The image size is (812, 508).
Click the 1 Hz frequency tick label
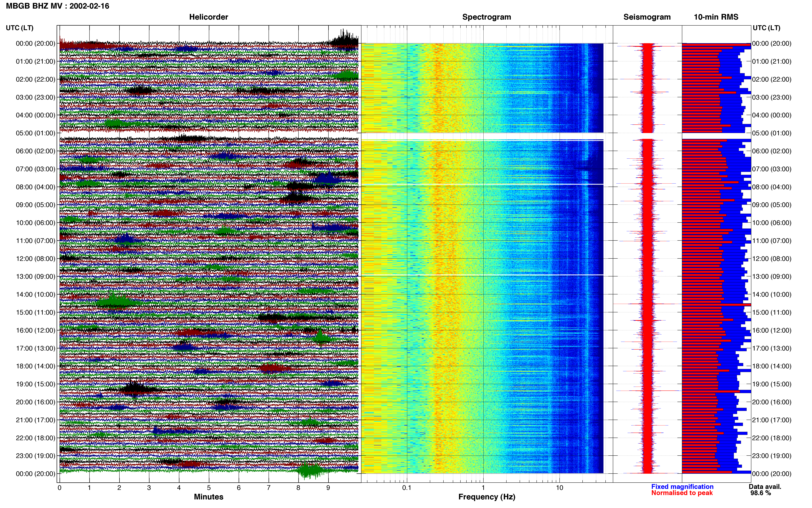pos(483,487)
